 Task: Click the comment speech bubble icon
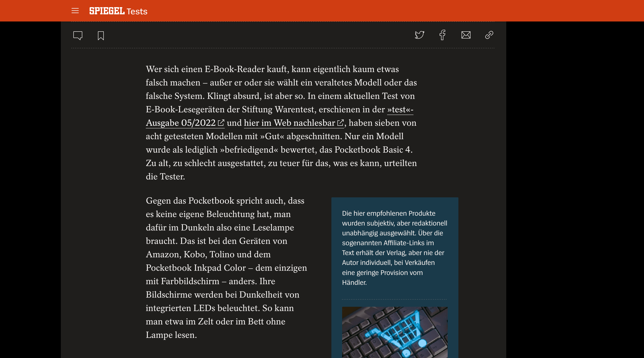point(78,35)
